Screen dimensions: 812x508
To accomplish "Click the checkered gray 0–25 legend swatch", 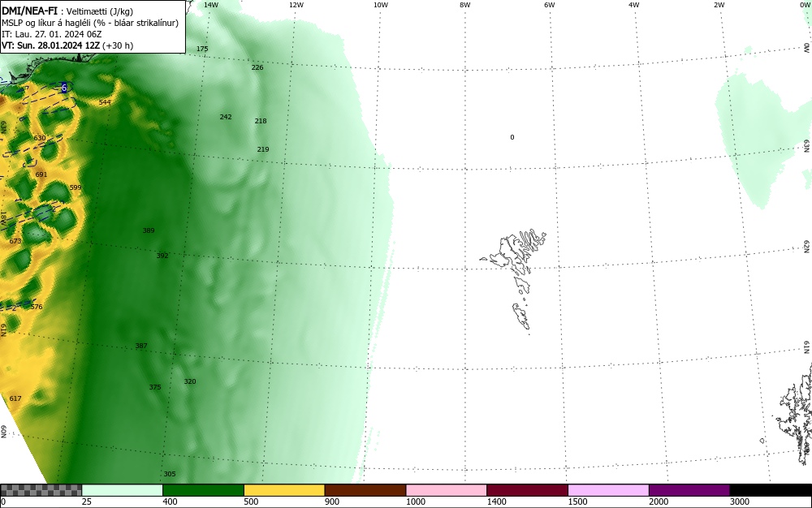I will 41,490.
